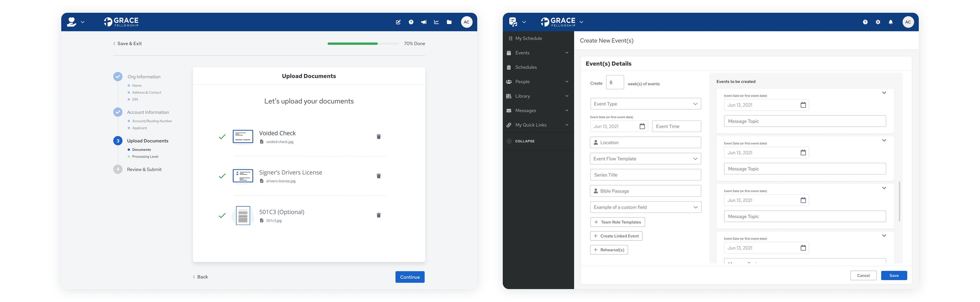Expand the Event Flow Template dropdown
Image resolution: width=980 pixels, height=302 pixels.
[x=645, y=159]
